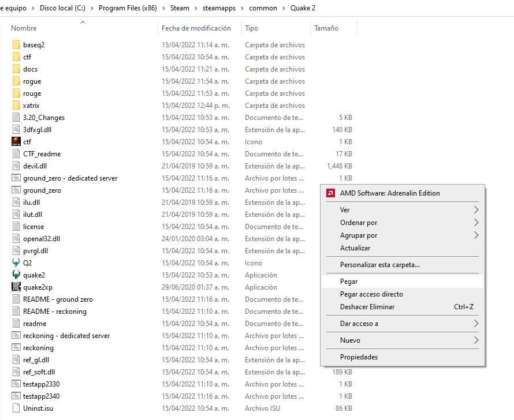
Task: Click the quake2xp application icon
Action: (x=16, y=287)
